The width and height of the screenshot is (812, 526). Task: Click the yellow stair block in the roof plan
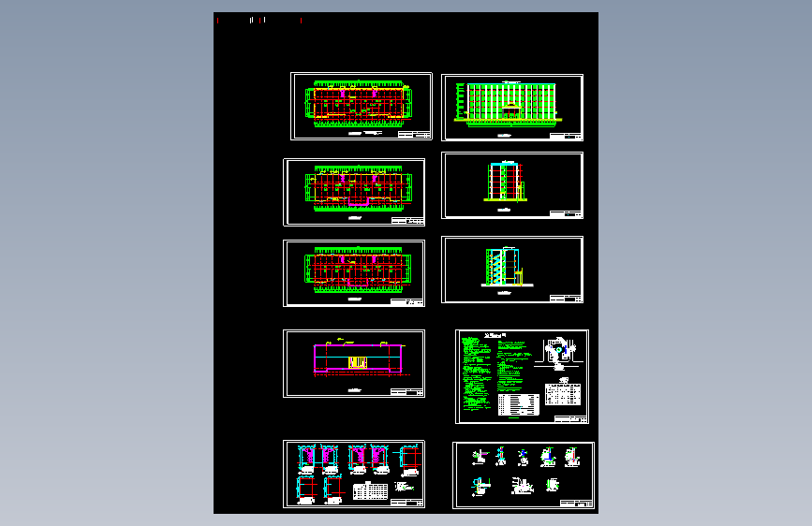pos(358,362)
